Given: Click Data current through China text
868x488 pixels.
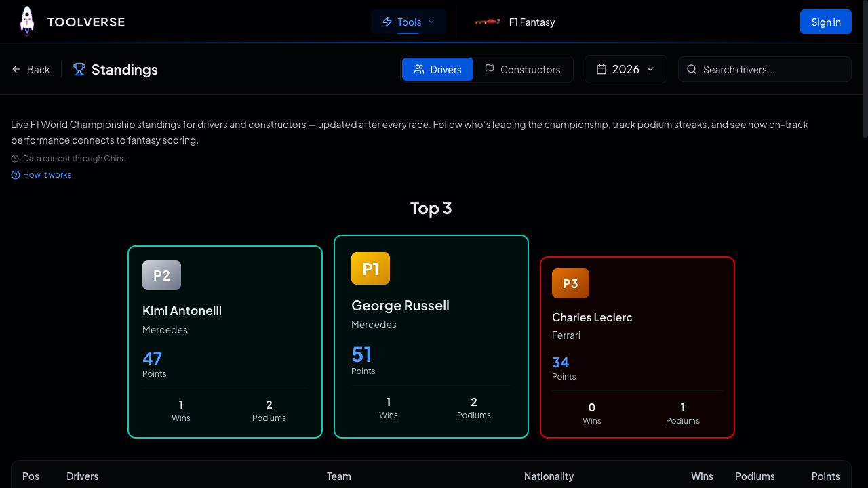Looking at the screenshot, I should point(75,159).
